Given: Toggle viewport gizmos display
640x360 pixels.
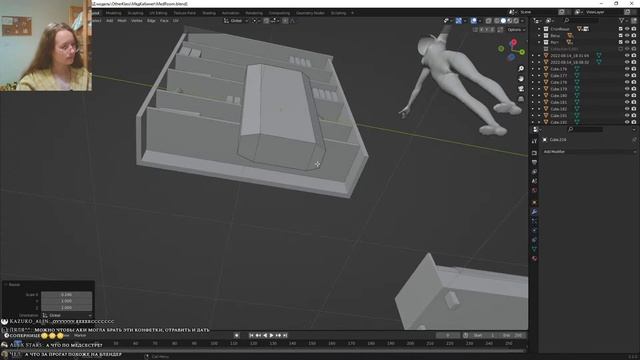Looking at the screenshot, I should (458, 20).
